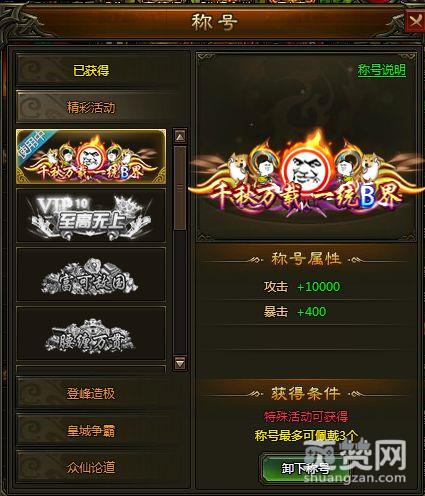Screen dimensions: 425x496
Task: Choose the 富可敌国 silver title badge
Action: click(x=91, y=274)
